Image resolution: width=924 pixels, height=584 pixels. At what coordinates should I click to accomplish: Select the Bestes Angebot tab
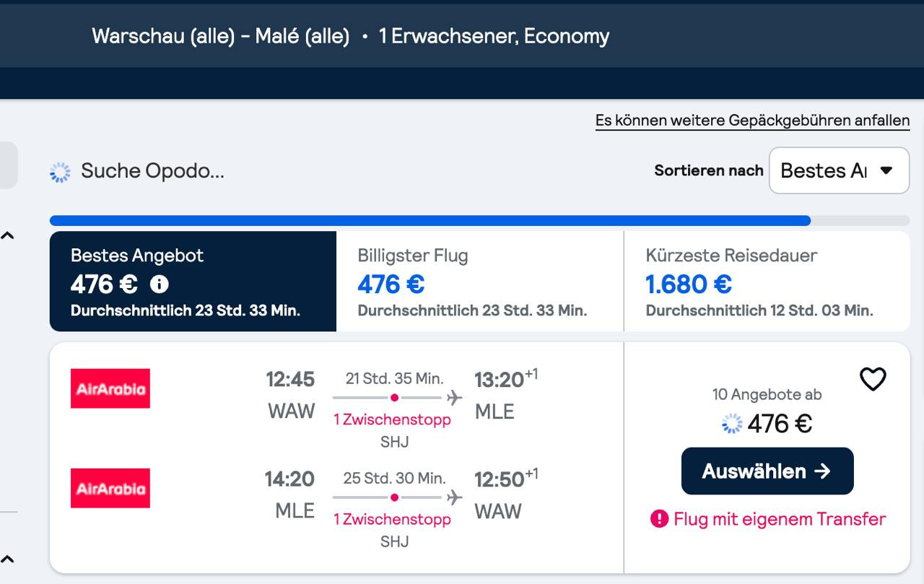[x=193, y=282]
